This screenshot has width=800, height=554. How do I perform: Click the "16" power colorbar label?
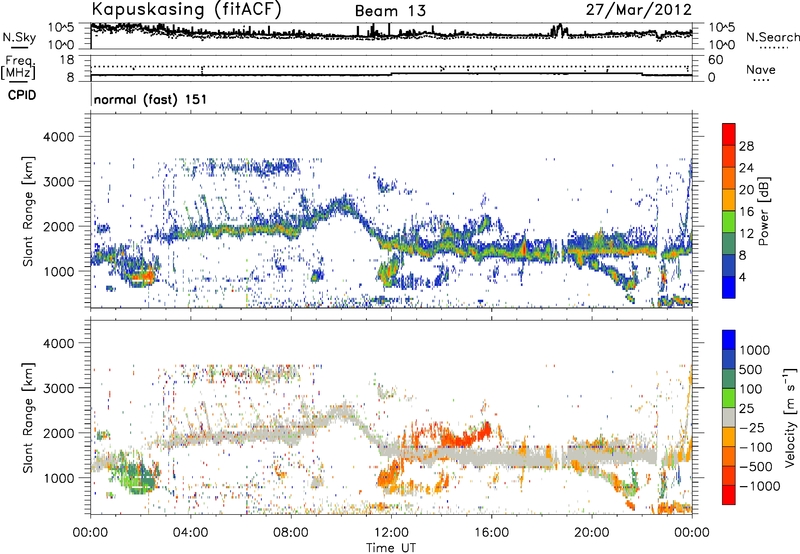click(x=746, y=212)
